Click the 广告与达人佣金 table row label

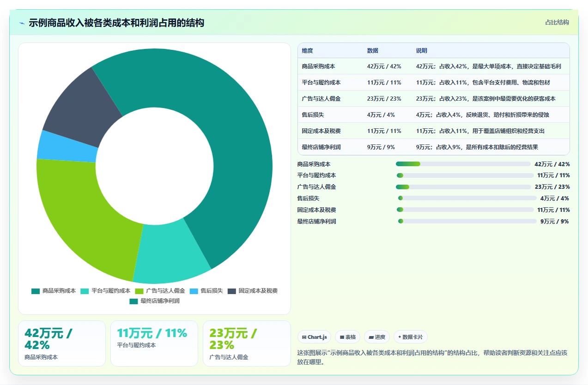(x=321, y=99)
